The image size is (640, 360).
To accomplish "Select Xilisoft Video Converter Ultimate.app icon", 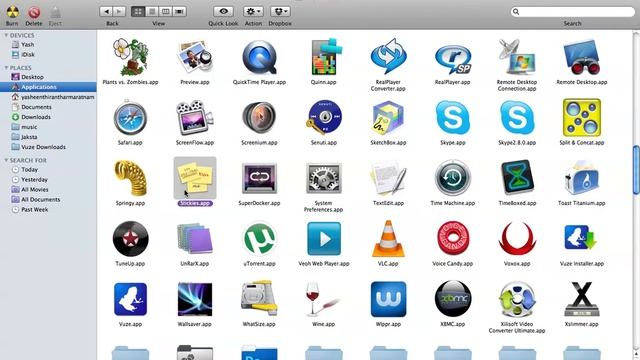I will click(x=517, y=299).
